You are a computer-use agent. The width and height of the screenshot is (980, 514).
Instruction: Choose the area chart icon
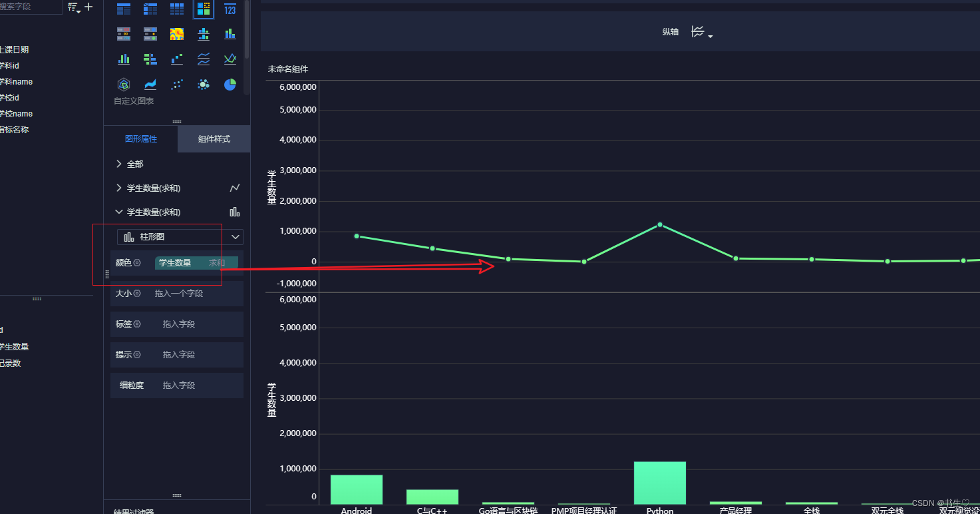pyautogui.click(x=150, y=85)
